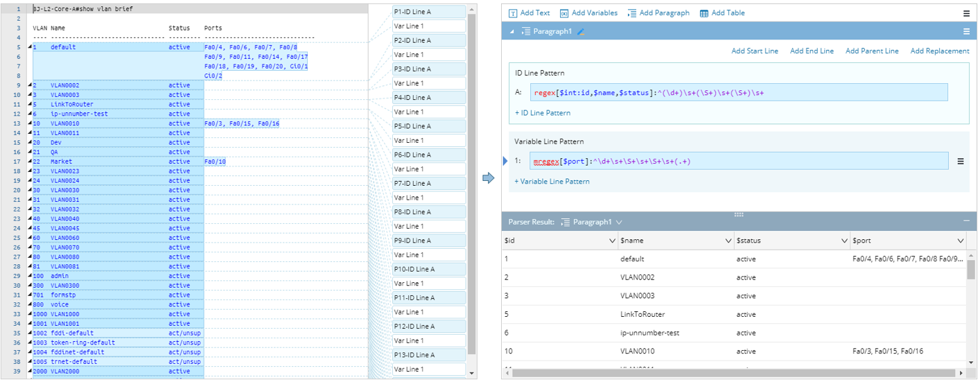Open the top-right hamburger menu
The height and width of the screenshot is (382, 980).
pyautogui.click(x=967, y=13)
